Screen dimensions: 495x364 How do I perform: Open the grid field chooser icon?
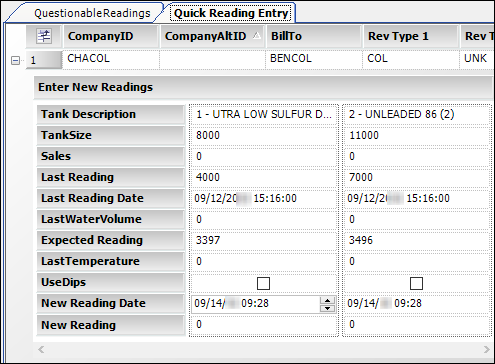pos(44,36)
